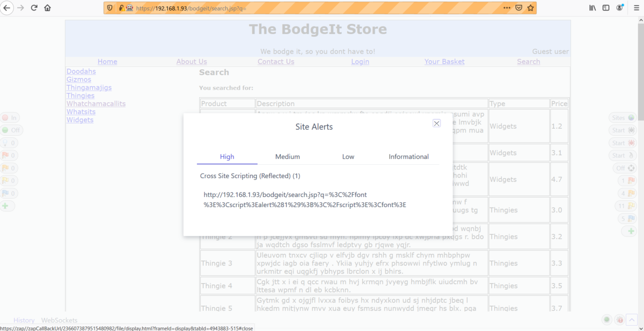Close the Site Alerts dialog
The width and height of the screenshot is (644, 331).
click(x=436, y=123)
